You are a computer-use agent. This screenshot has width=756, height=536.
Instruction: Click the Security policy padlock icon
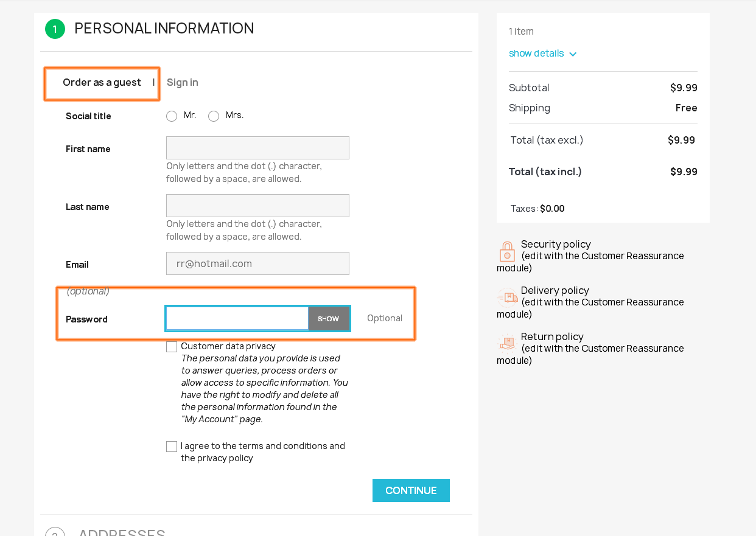507,251
